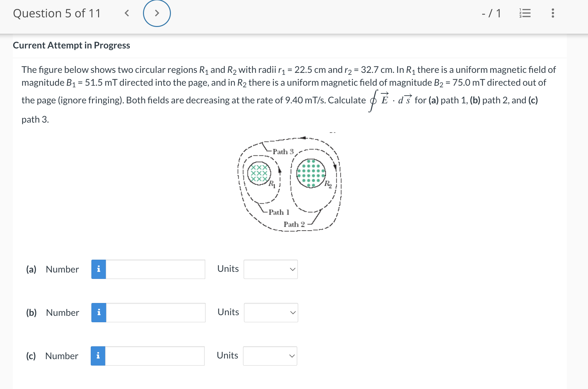Click the 'Current Attempt in Progress' section header
Screen dimensions: 588x389
pos(71,45)
